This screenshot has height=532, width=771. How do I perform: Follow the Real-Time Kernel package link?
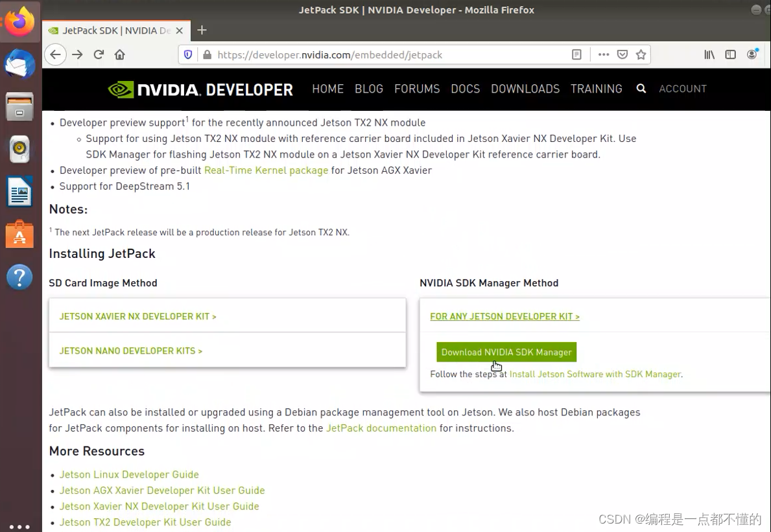pyautogui.click(x=266, y=170)
